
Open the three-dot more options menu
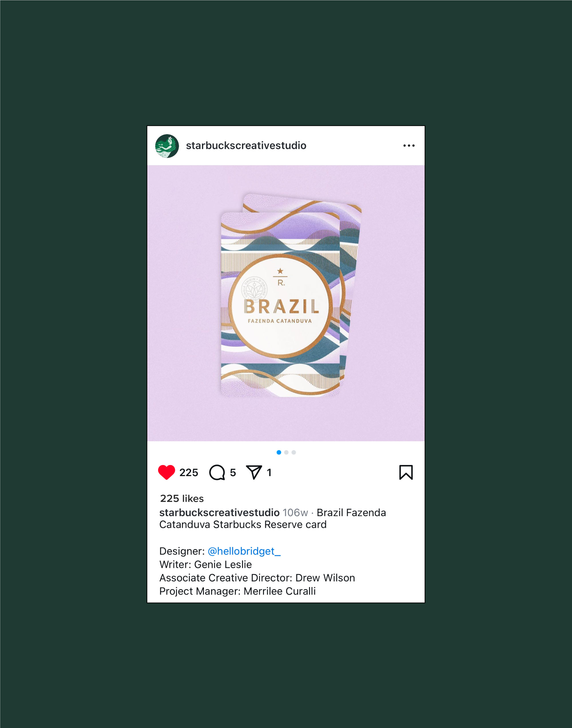click(409, 146)
